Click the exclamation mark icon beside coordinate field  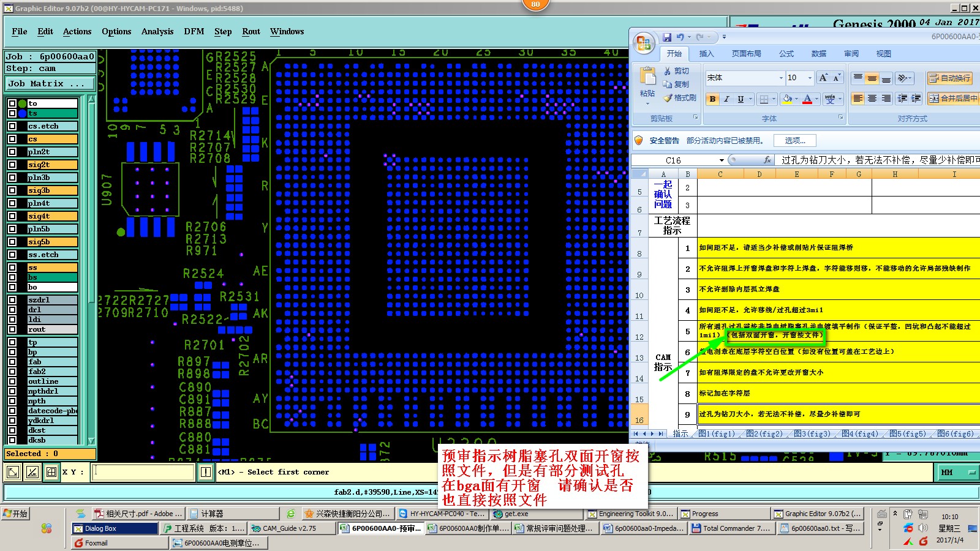(x=206, y=472)
